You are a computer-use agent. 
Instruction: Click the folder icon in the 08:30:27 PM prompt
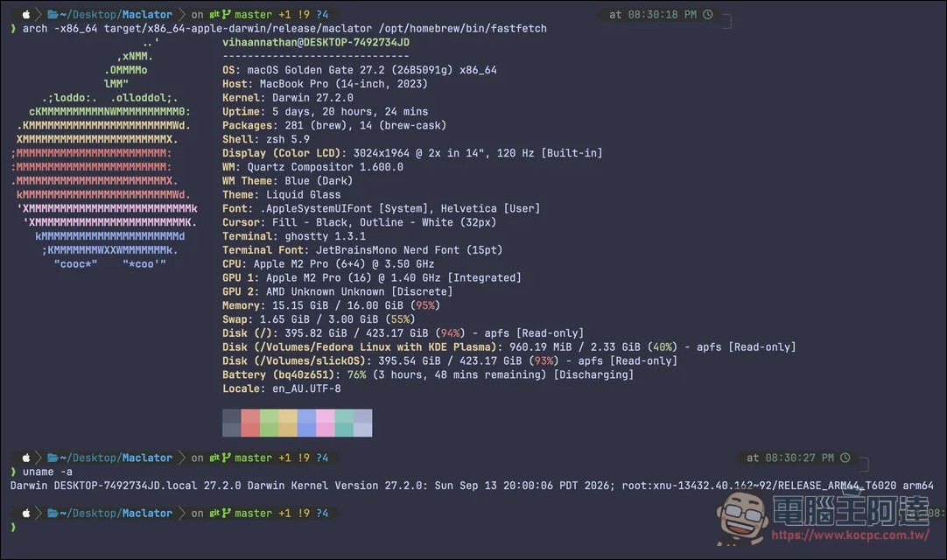click(x=53, y=458)
